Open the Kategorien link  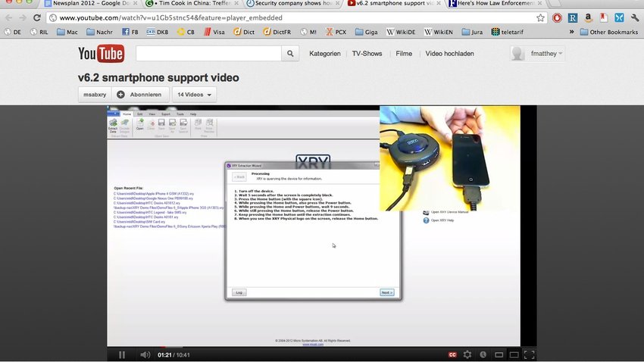point(325,54)
